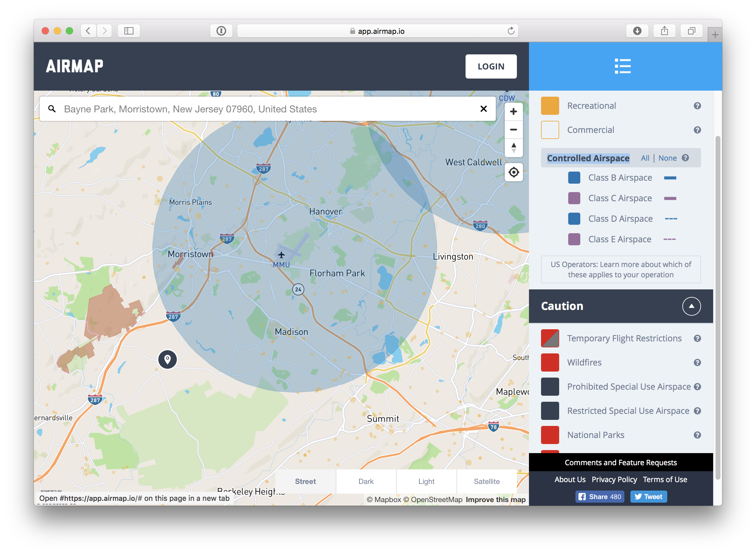Open US Operators learn more link
This screenshot has height=554, width=756.
pos(621,269)
